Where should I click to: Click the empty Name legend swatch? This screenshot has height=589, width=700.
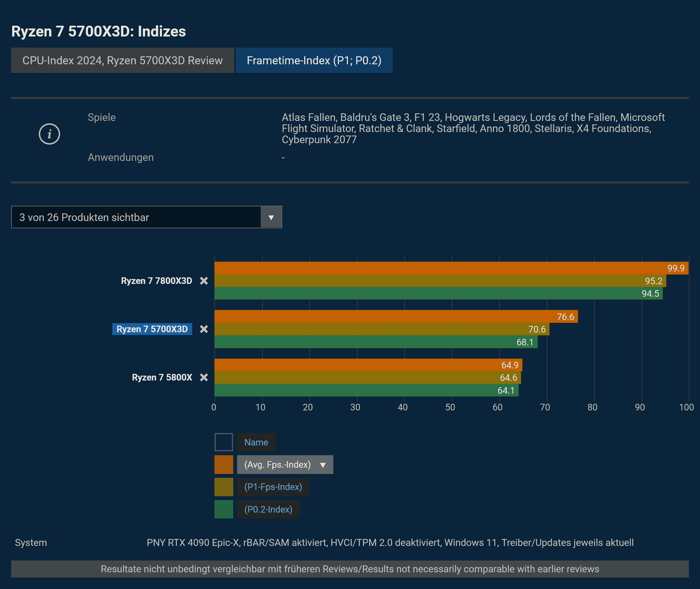[224, 442]
